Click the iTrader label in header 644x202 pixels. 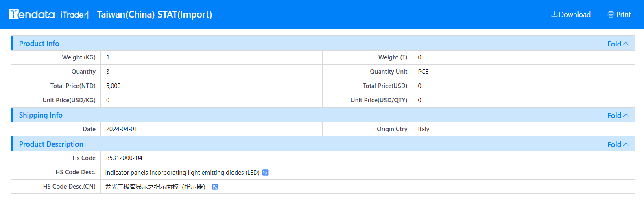(x=74, y=15)
